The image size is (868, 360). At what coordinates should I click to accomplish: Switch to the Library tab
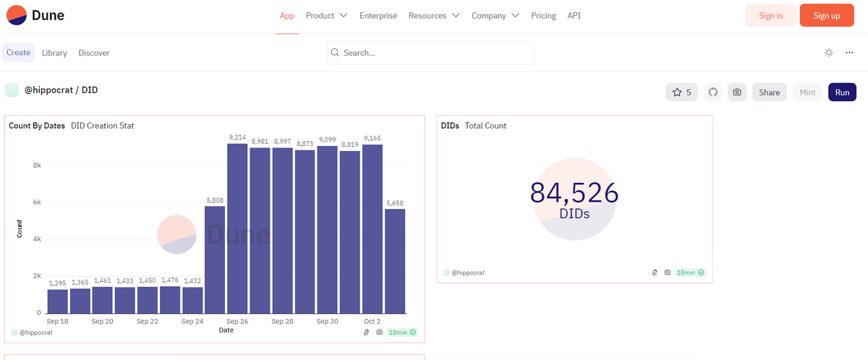tap(54, 53)
